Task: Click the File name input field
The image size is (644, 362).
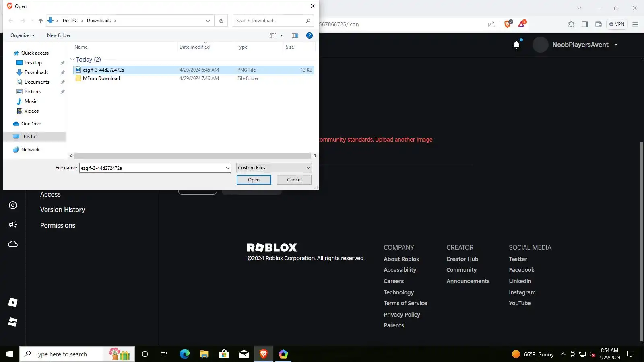Action: (x=152, y=168)
